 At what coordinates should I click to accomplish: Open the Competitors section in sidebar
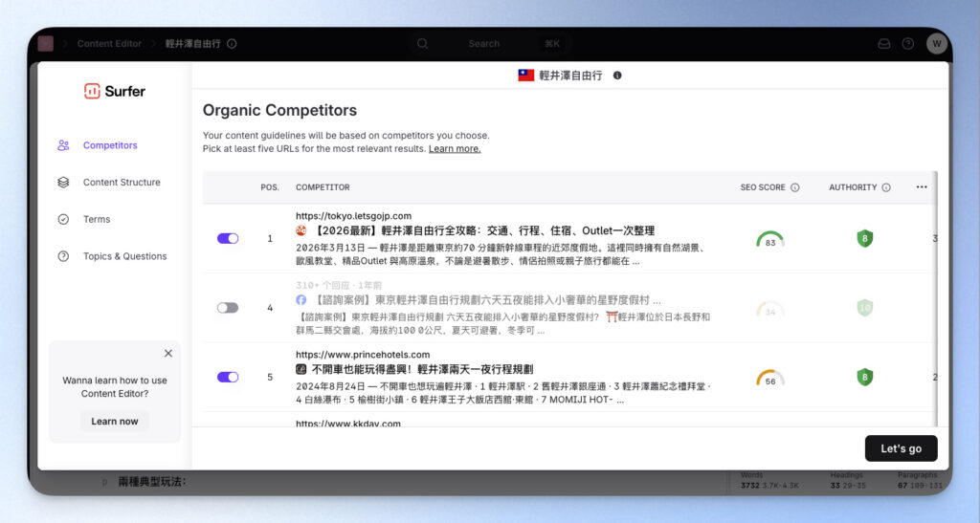(x=110, y=145)
